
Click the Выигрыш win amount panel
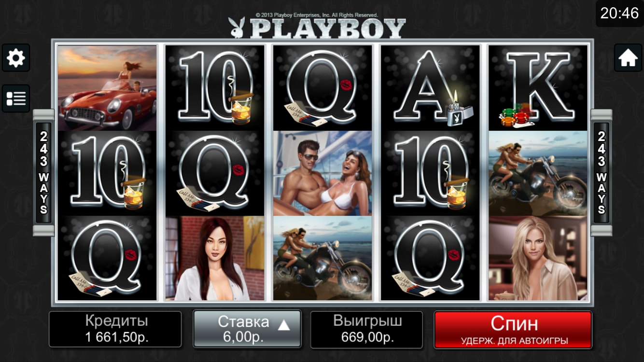point(366,329)
